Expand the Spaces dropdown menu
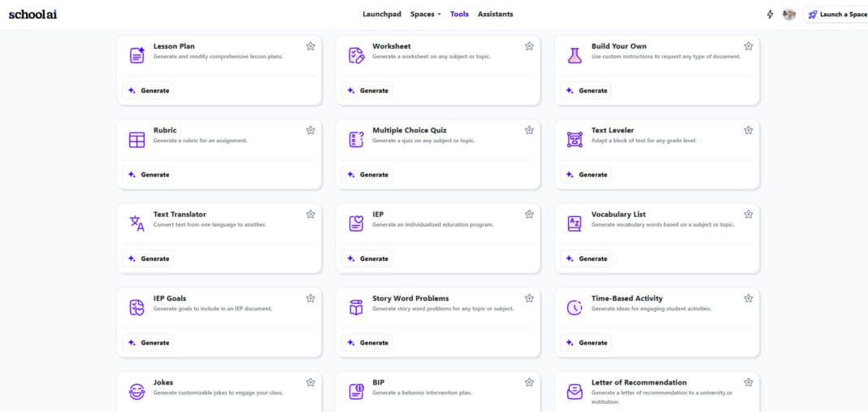Screen dimensions: 868x412 tap(425, 14)
